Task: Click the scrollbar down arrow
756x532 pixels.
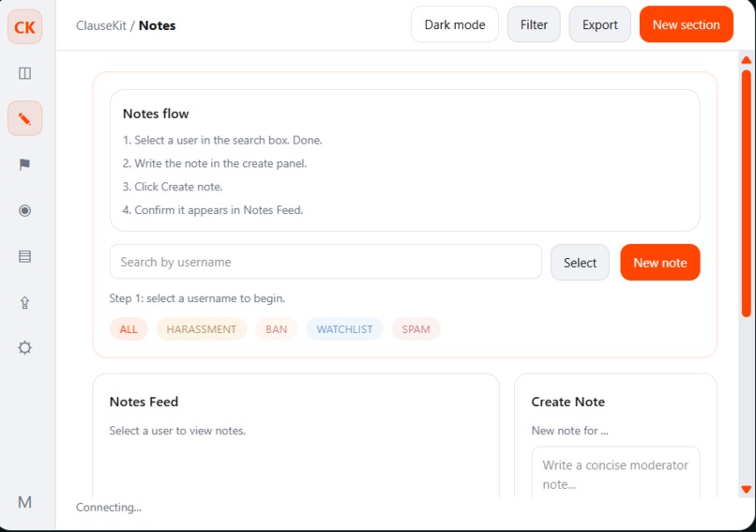Action: (747, 490)
